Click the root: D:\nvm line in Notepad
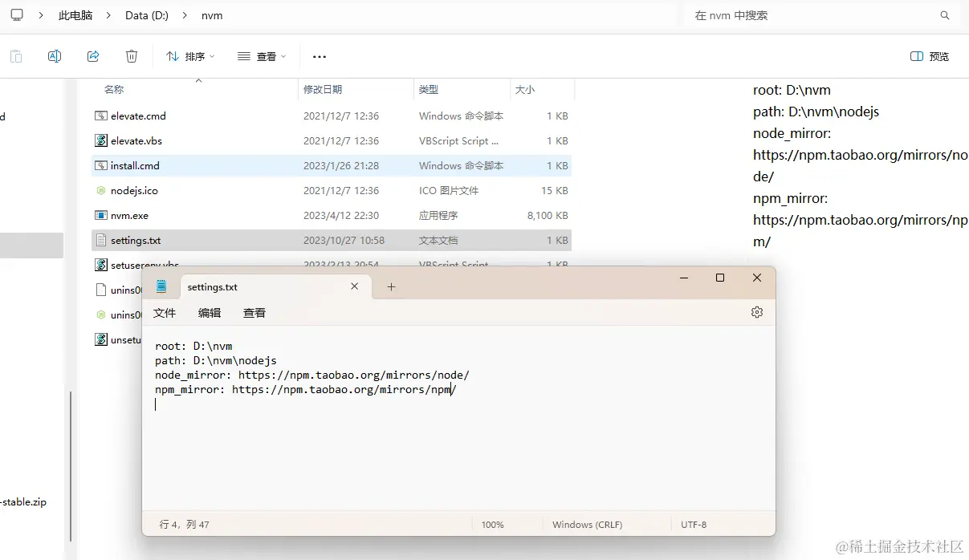The image size is (969, 560). (193, 347)
